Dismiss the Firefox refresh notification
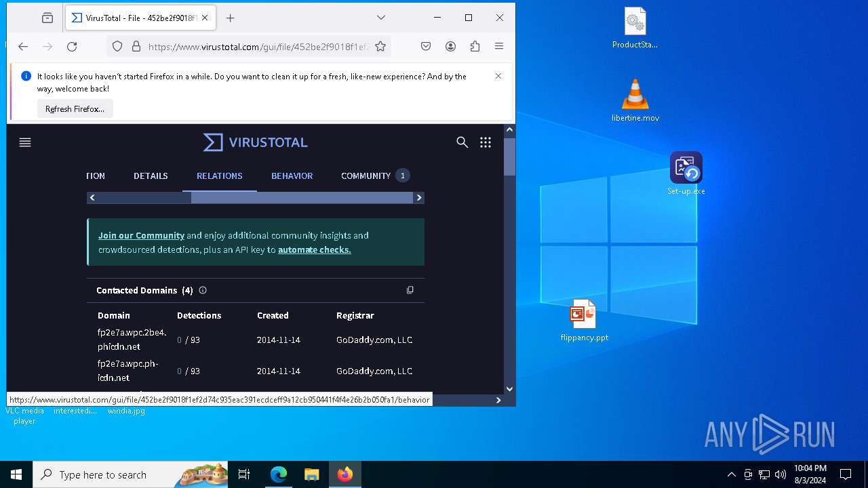The image size is (868, 488). (x=498, y=76)
